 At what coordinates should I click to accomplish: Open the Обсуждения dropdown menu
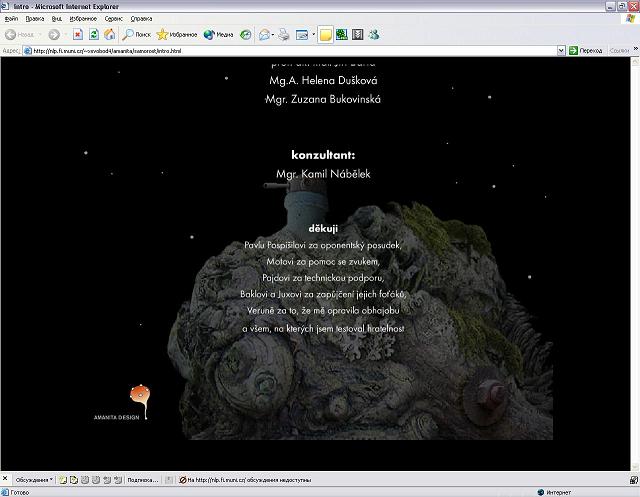click(34, 480)
